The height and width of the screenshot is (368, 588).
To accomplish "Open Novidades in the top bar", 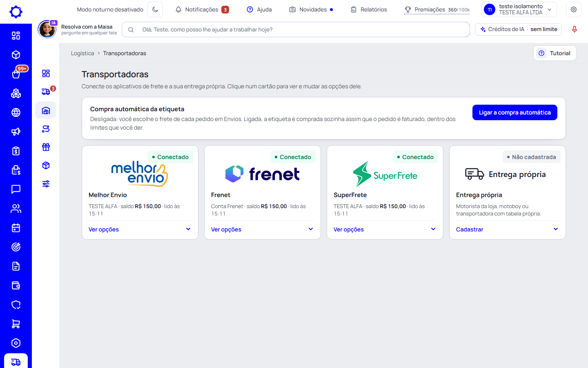I will tap(311, 9).
